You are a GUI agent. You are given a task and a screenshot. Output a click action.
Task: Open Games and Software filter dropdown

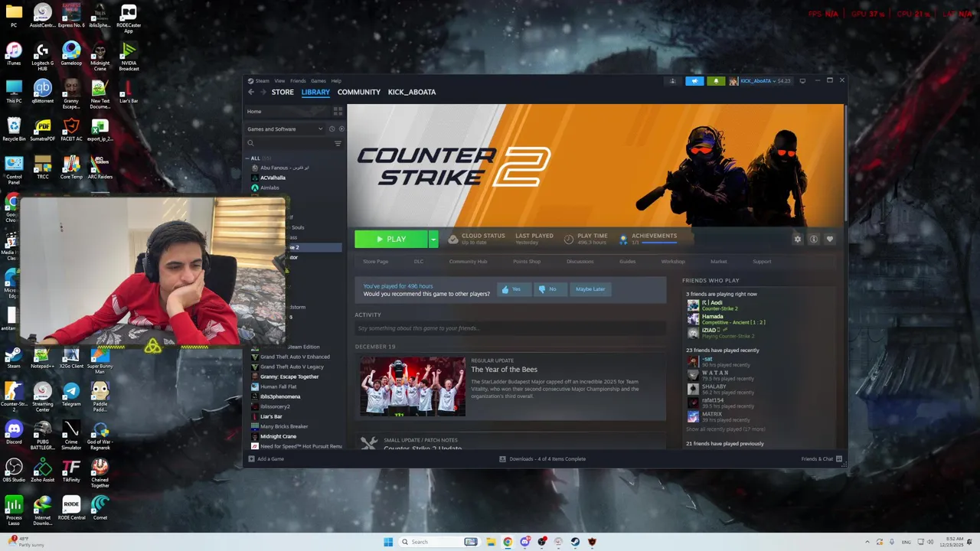[285, 129]
